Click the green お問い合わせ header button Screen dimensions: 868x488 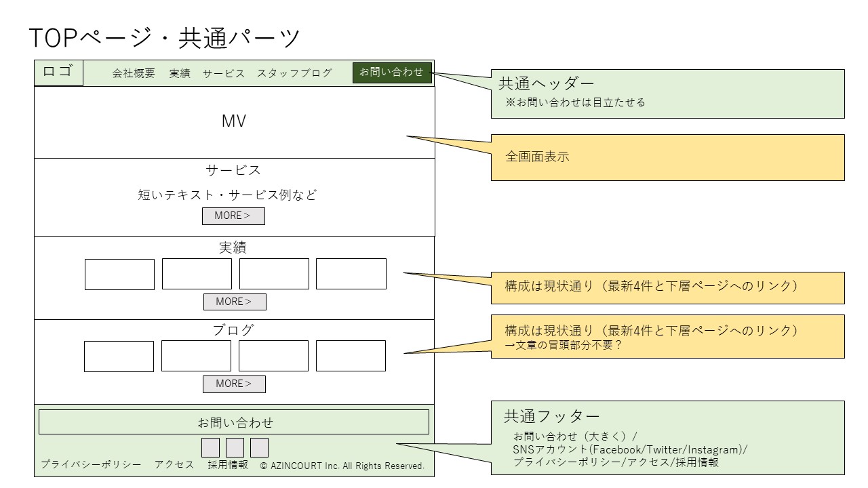[x=392, y=73]
